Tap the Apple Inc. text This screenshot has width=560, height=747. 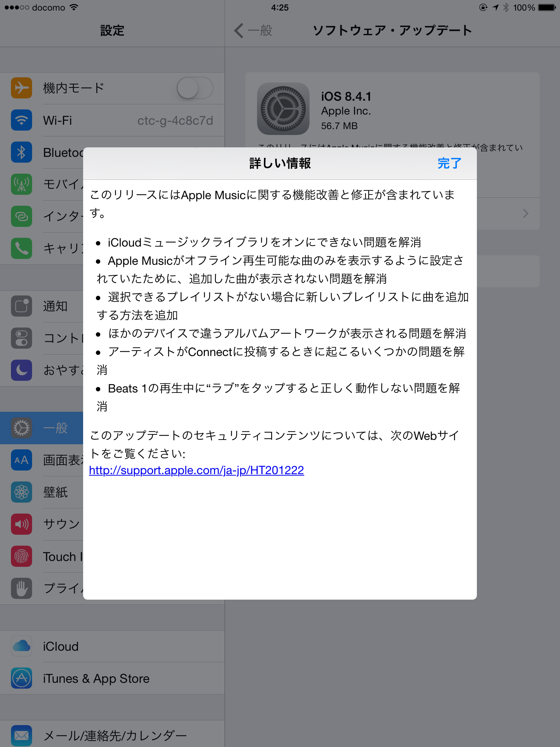click(346, 111)
